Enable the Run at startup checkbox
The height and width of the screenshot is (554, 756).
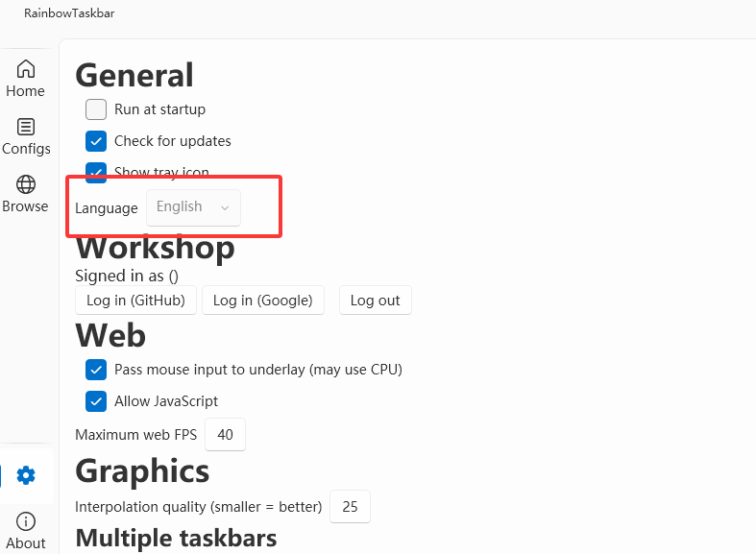pos(96,109)
